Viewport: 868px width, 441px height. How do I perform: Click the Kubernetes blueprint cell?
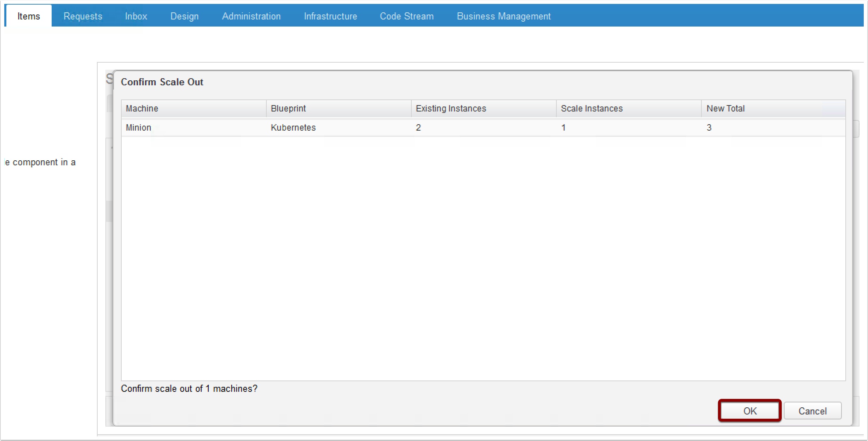coord(293,128)
